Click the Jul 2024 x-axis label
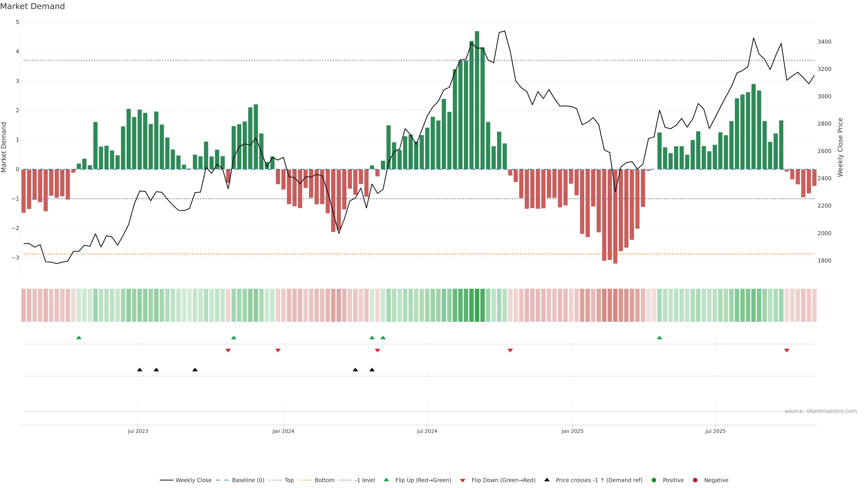The image size is (868, 488). [427, 431]
